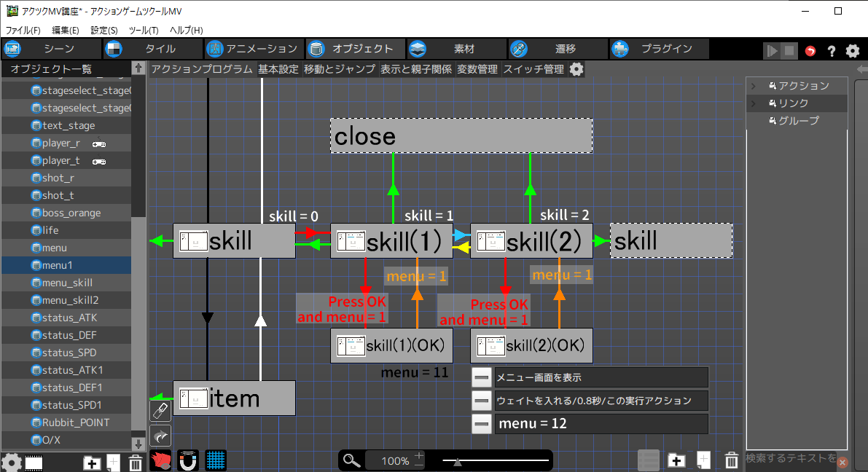
Task: Click the curved arrow icon below link tool
Action: click(x=160, y=436)
